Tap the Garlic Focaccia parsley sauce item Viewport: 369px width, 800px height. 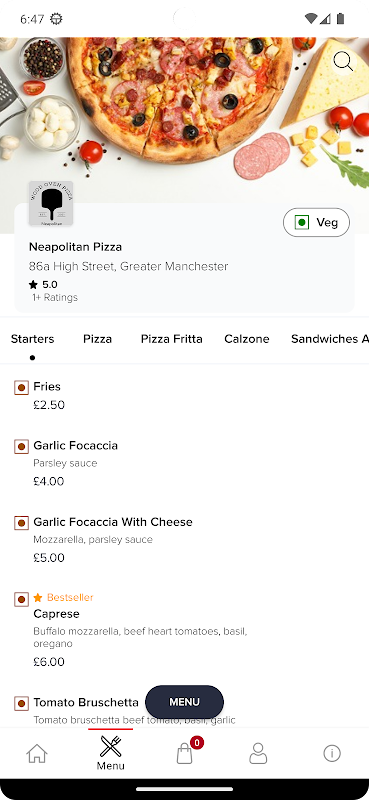pos(184,463)
